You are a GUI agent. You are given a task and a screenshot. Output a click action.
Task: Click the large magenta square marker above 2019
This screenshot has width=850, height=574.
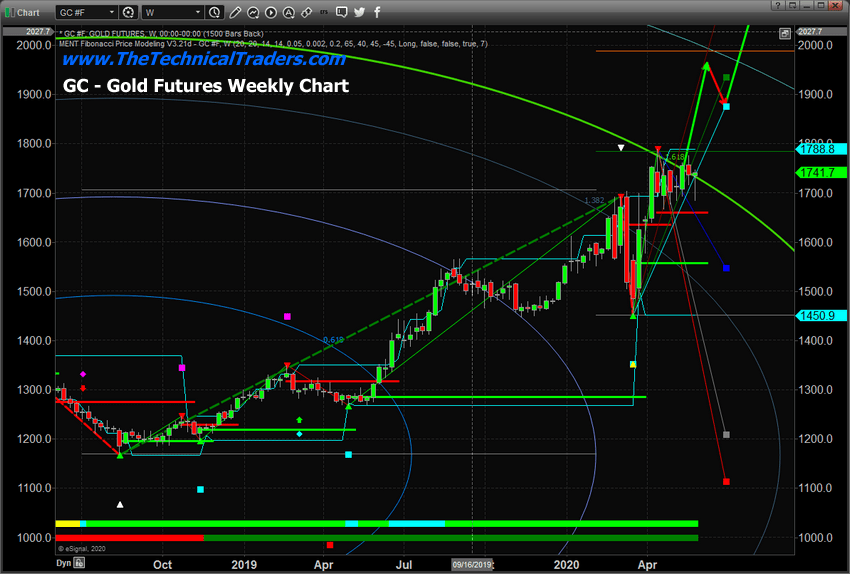coord(287,317)
